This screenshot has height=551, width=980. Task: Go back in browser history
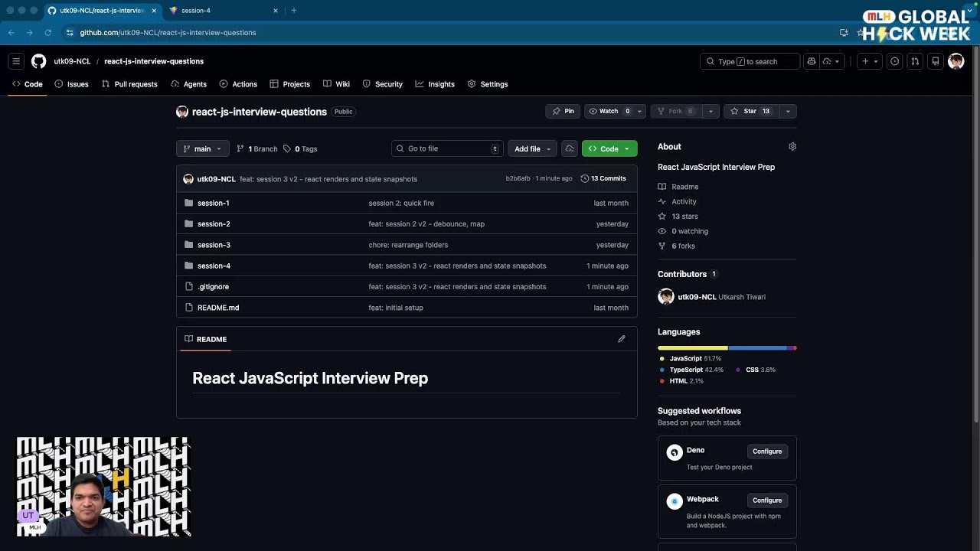tap(11, 32)
